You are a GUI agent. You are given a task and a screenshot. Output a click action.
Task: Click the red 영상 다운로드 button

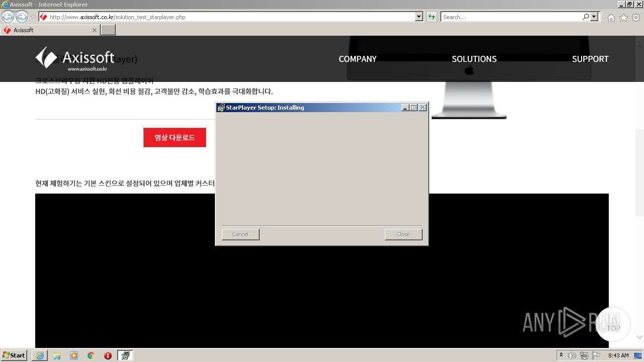(x=175, y=137)
